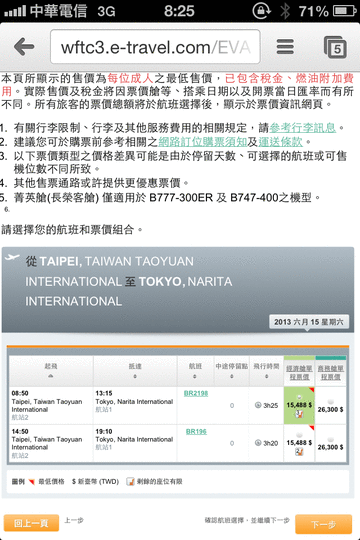Focus the wftc3.e-travel.com address bar
360x540 pixels.
click(x=155, y=47)
